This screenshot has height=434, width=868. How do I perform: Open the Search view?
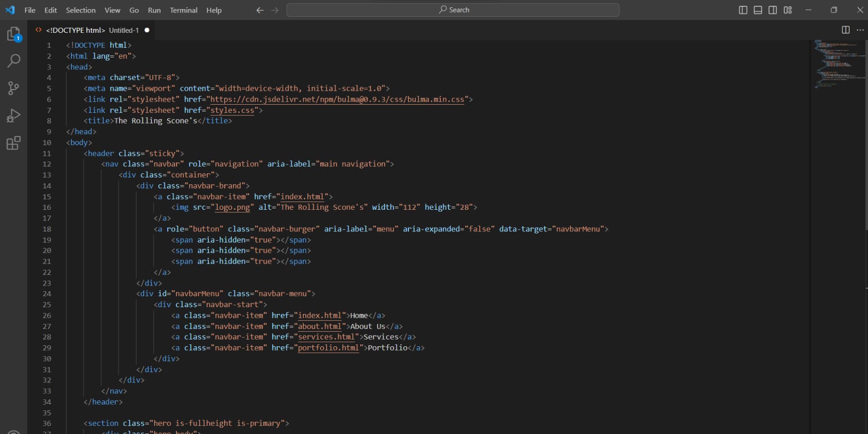point(13,61)
